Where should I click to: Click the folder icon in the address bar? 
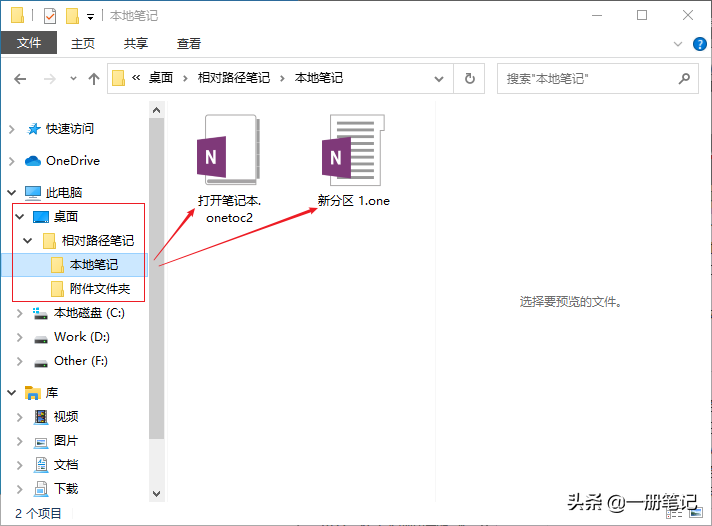(119, 78)
